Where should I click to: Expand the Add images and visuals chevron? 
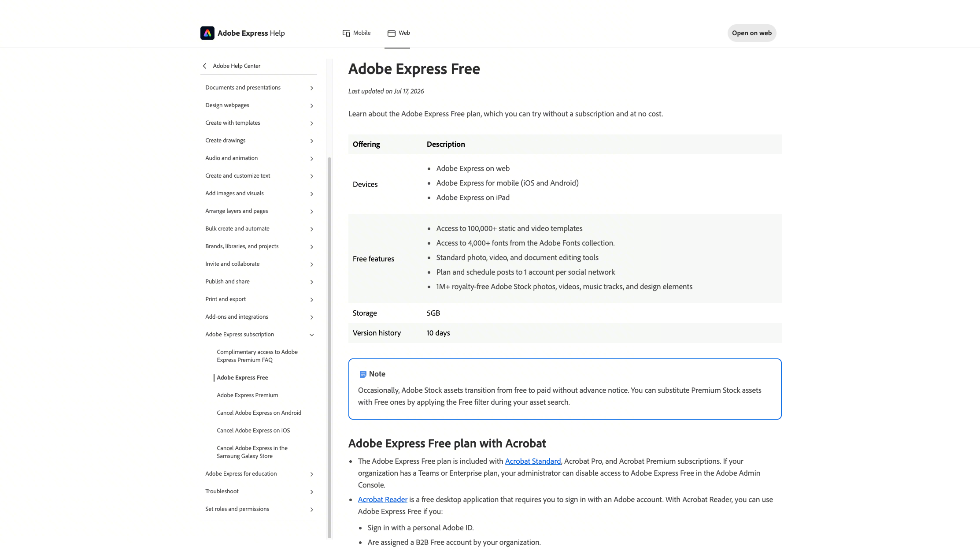click(312, 194)
